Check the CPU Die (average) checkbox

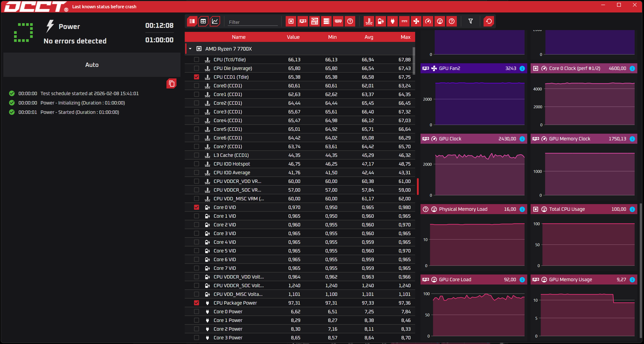point(197,68)
